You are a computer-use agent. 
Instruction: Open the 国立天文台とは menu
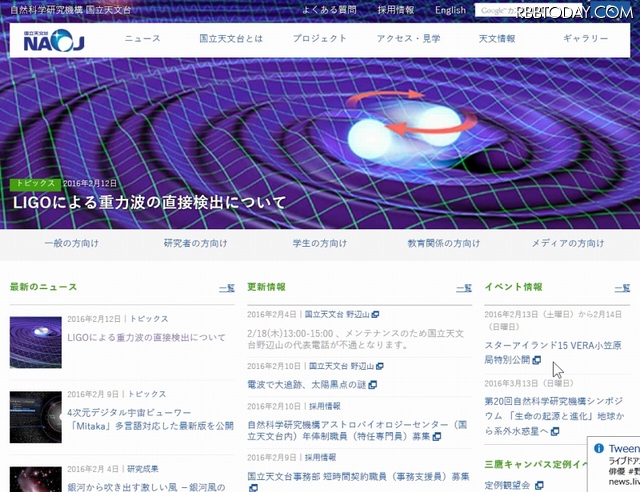click(231, 39)
